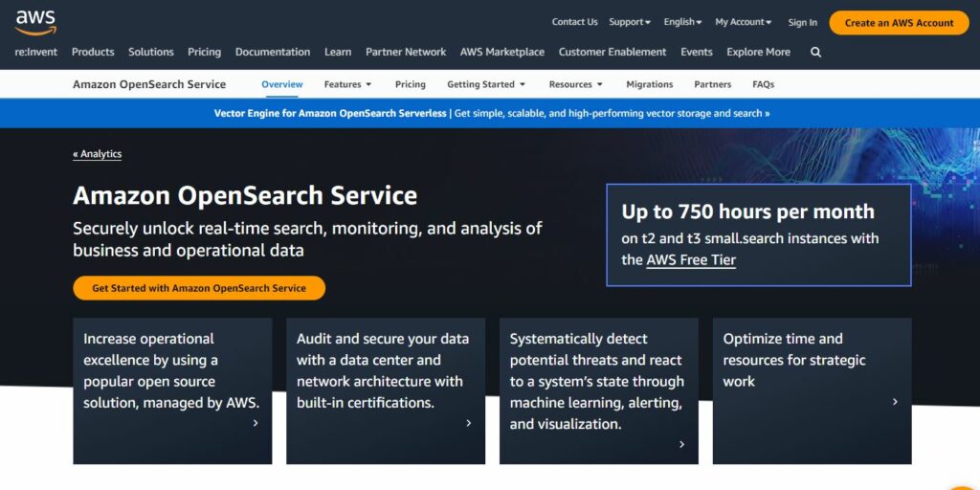Go back to Analytics link

click(x=97, y=154)
